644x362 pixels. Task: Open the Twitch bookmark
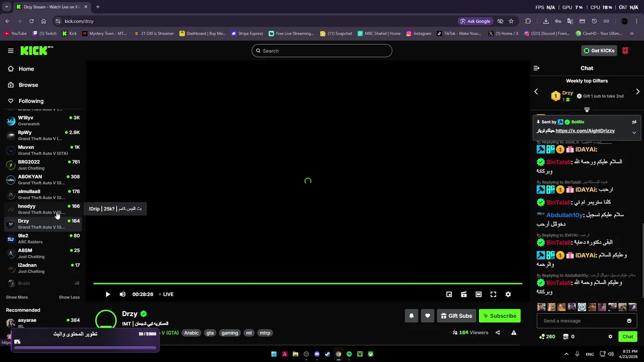coord(45,34)
